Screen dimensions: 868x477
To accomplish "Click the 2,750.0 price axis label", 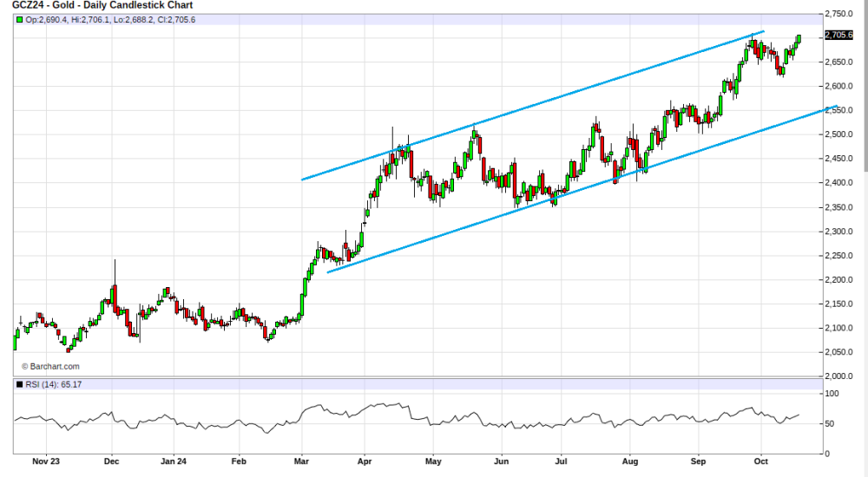I will pos(840,14).
